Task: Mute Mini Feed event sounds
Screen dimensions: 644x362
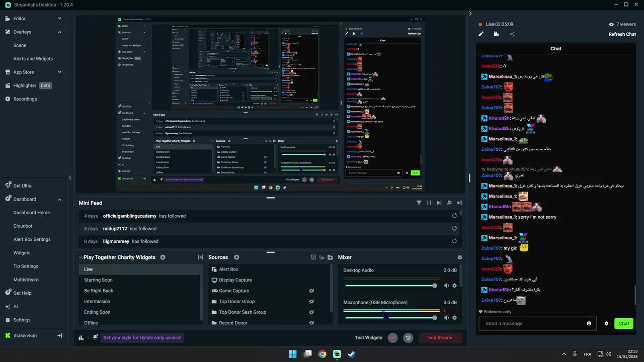Action: (x=459, y=203)
